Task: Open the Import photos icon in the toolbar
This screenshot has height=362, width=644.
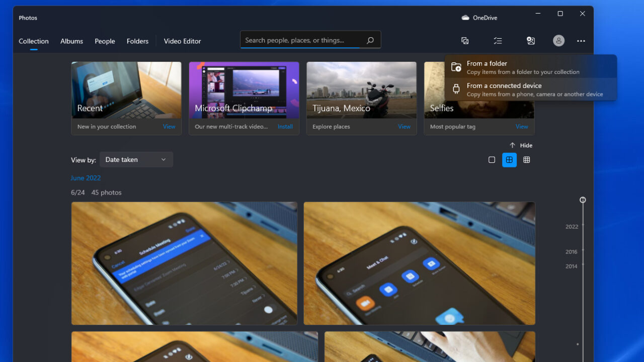Action: [x=531, y=41]
